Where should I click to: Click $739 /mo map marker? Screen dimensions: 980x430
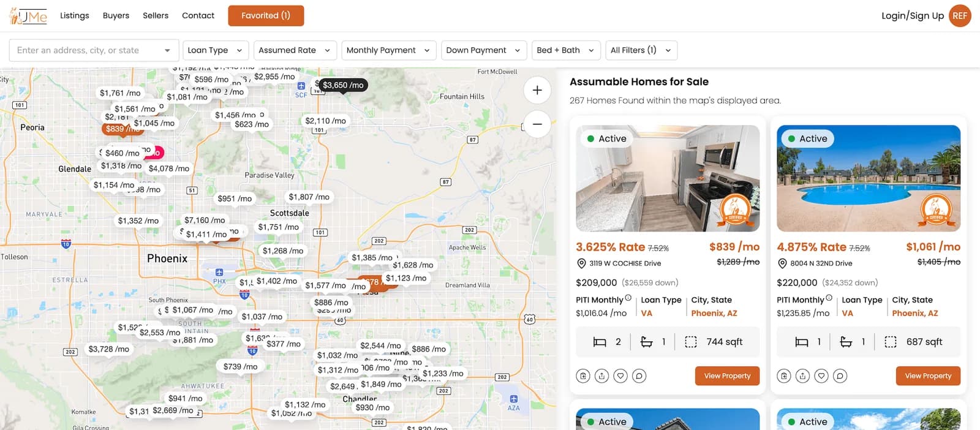point(240,366)
